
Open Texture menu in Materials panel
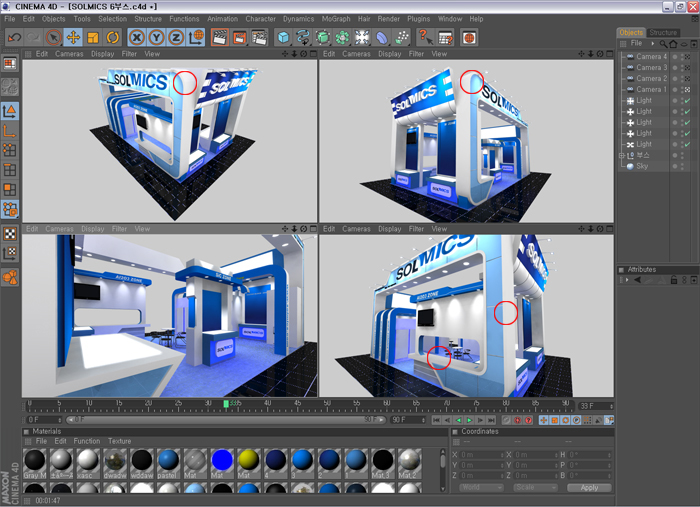119,441
